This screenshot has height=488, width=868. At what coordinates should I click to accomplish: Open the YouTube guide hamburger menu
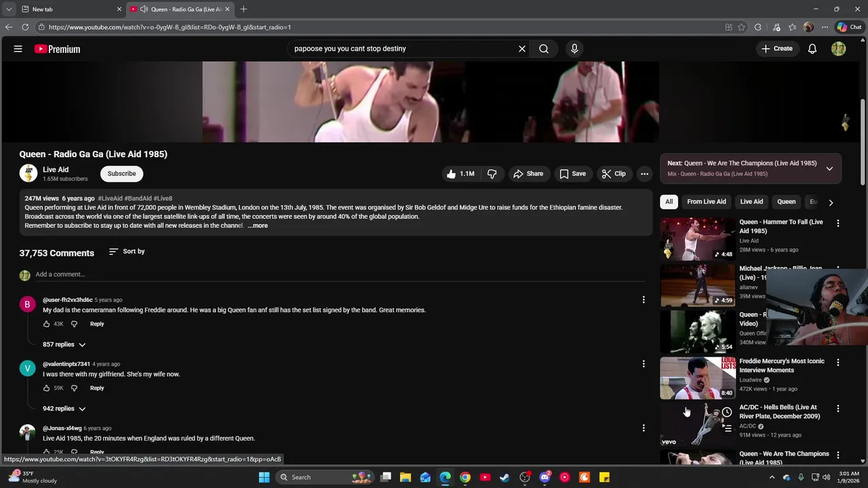18,49
